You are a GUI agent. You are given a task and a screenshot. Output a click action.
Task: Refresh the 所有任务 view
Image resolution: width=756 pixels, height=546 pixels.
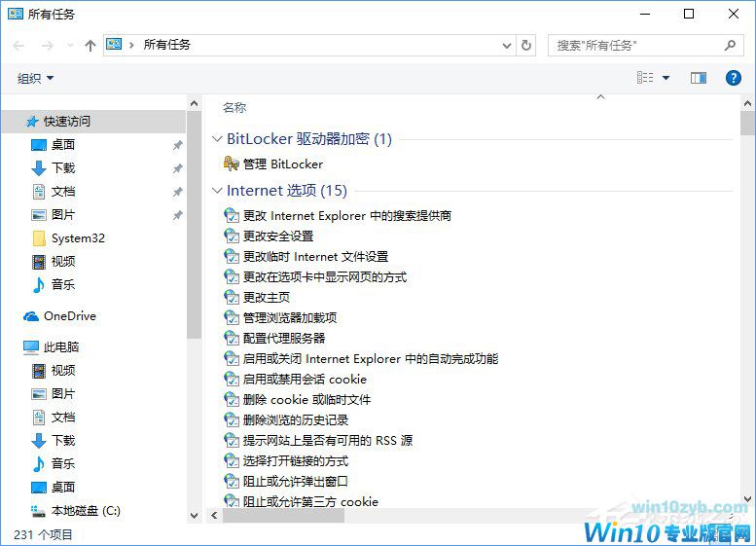pyautogui.click(x=526, y=46)
